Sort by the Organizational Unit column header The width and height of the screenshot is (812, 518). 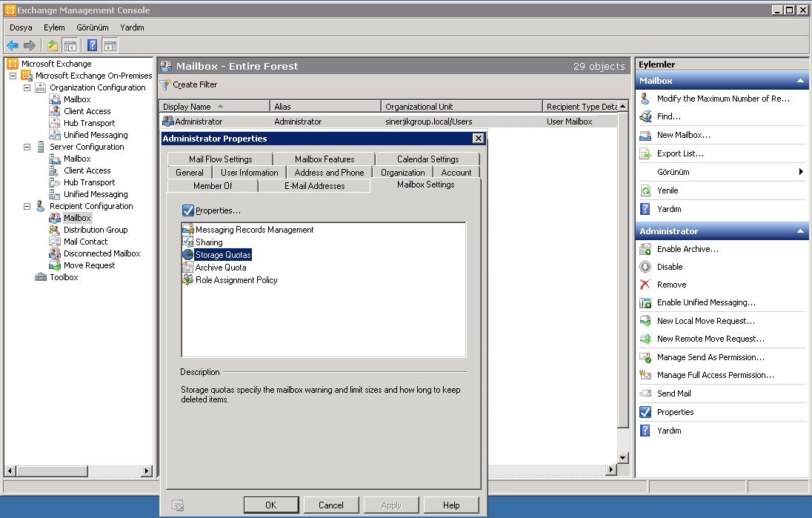tap(462, 107)
